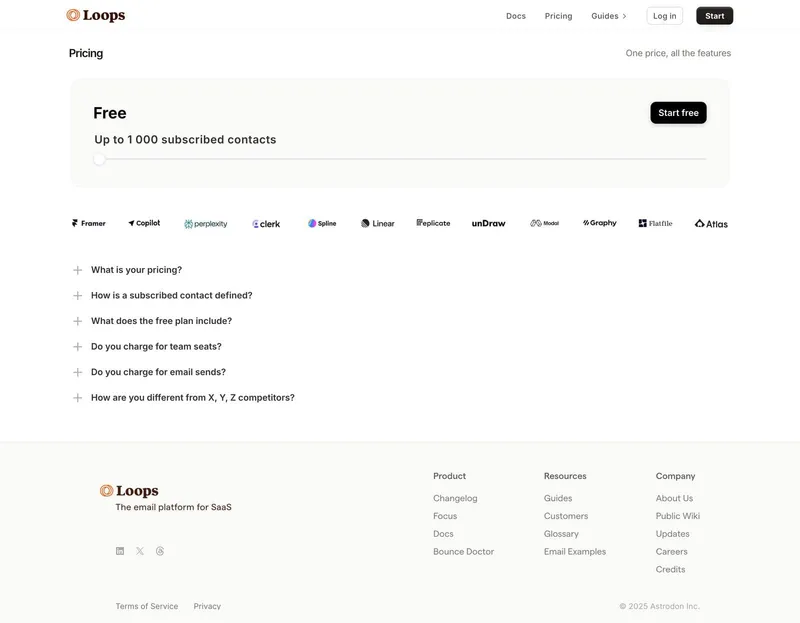
Task: Go to Pricing in top navigation
Action: pos(558,16)
